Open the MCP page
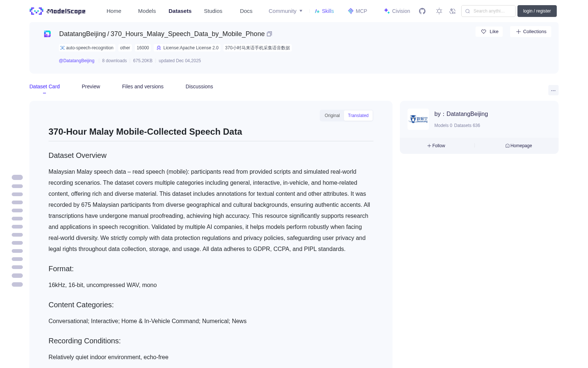 tap(357, 11)
